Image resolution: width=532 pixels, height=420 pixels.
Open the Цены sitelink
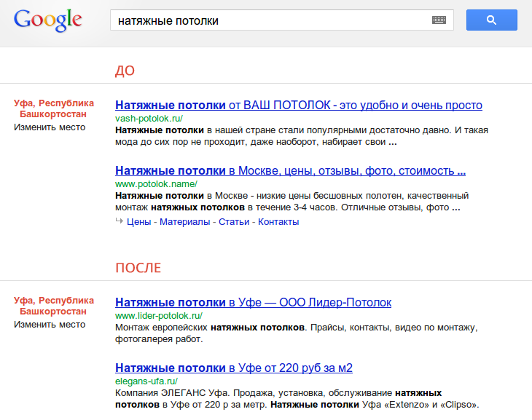click(138, 222)
